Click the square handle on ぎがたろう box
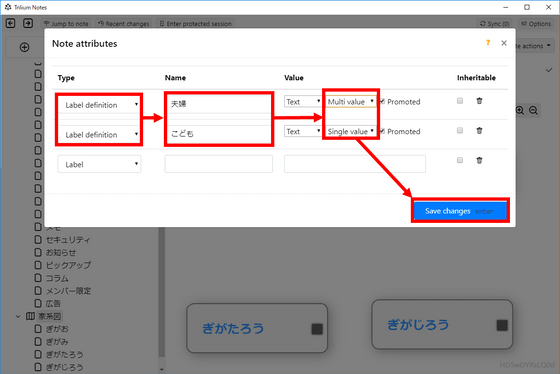This screenshot has height=374, width=560. 317,329
